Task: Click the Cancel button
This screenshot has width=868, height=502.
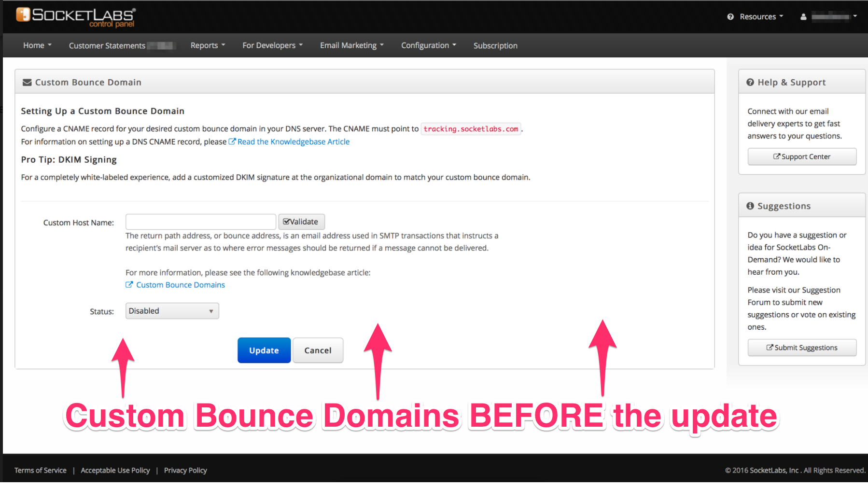Action: point(318,350)
